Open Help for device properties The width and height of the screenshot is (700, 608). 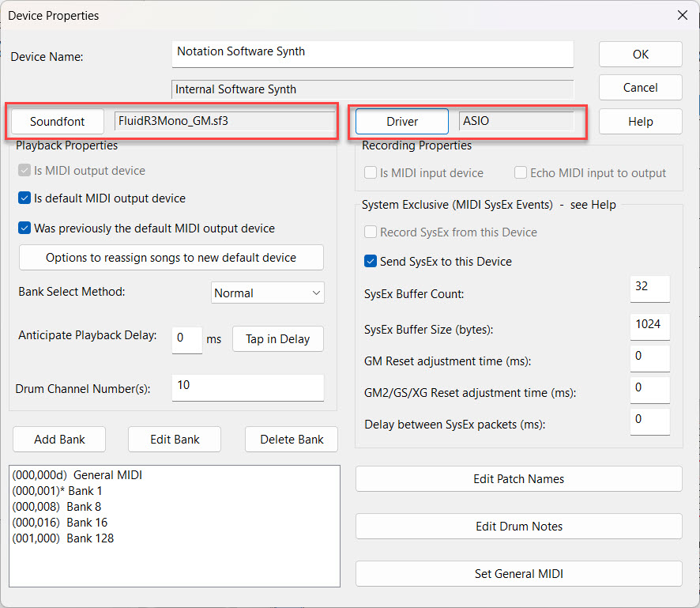640,122
